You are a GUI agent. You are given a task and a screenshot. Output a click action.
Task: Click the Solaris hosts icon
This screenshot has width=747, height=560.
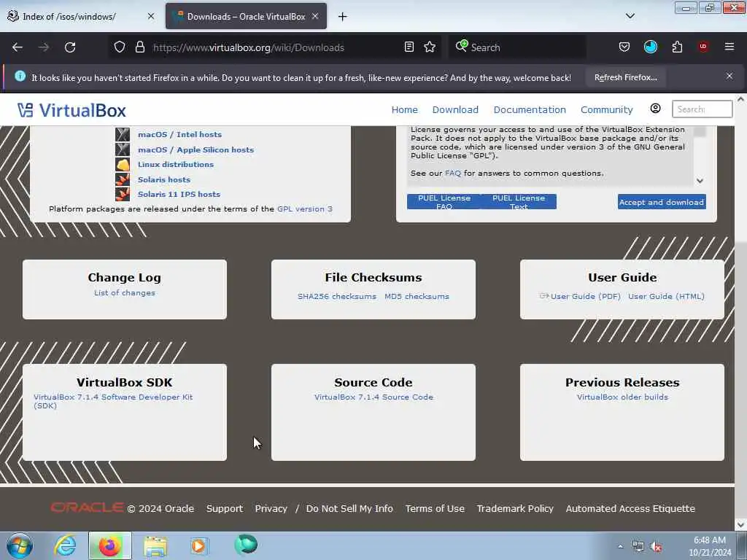coord(123,179)
